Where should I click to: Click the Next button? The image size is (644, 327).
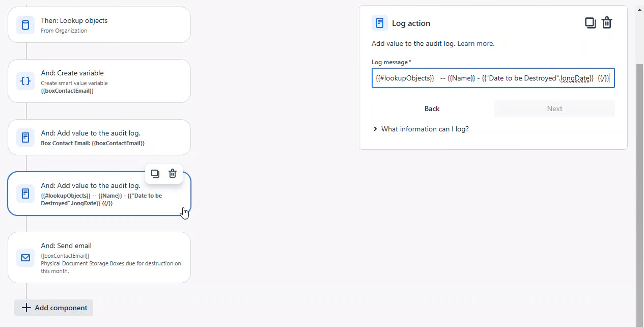point(554,108)
